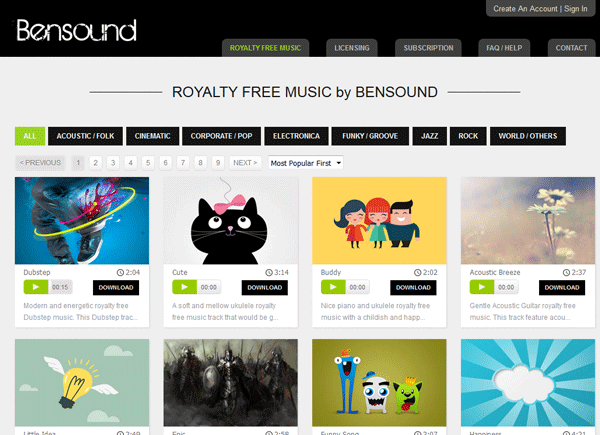600x435 pixels.
Task: Download the Buddy track
Action: pyautogui.click(x=413, y=287)
